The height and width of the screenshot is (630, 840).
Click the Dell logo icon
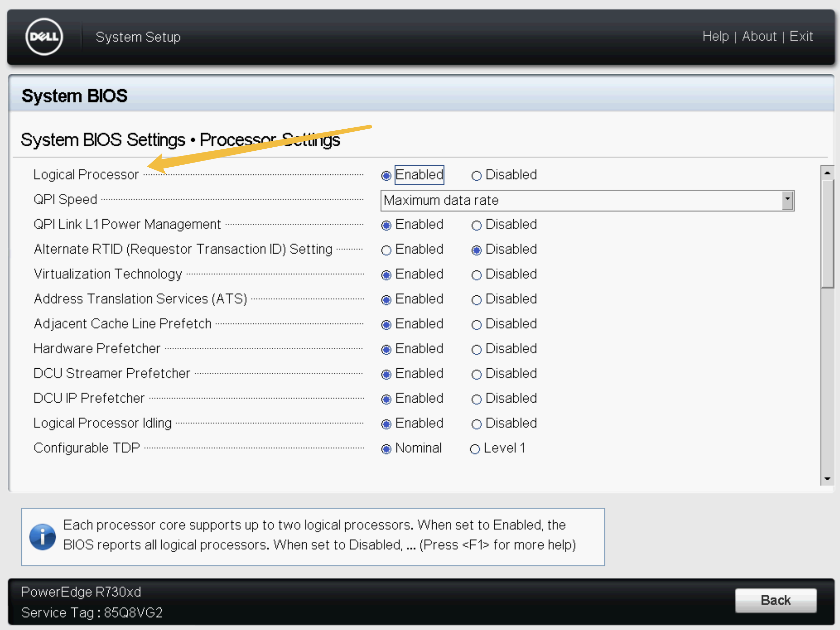click(44, 37)
